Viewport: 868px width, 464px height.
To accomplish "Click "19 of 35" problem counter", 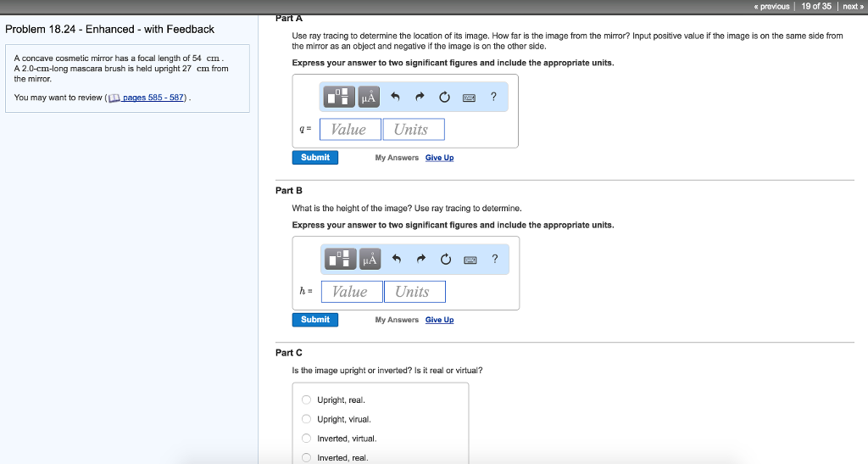I will pos(816,6).
